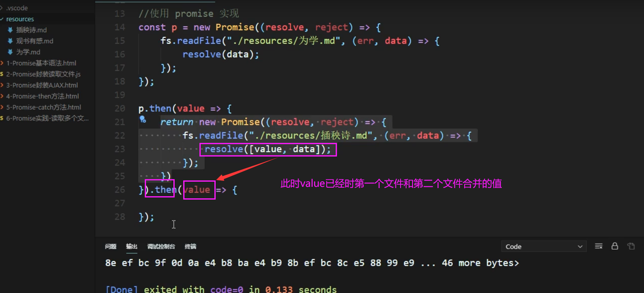
Task: Click 'Promise' on line 14
Action: click(x=235, y=27)
